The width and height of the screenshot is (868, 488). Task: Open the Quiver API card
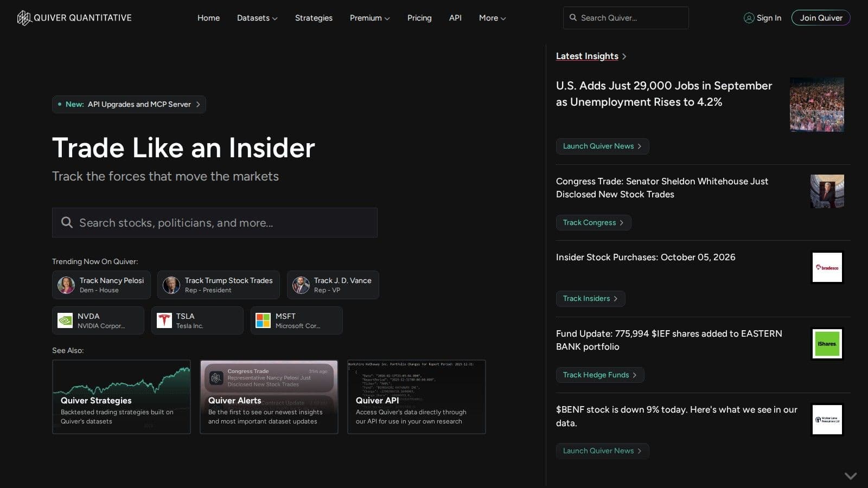coord(417,397)
